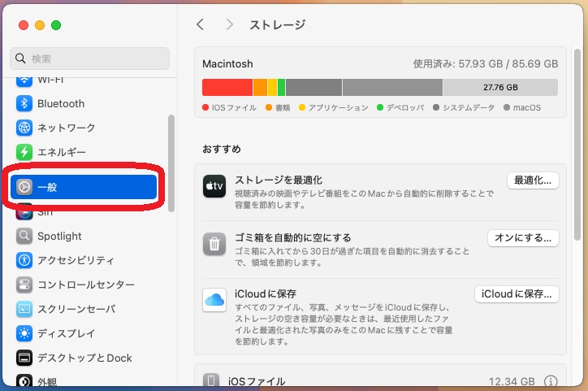Screen dimensions: 588x391
Task: Click the 27.76 GB free space segment
Action: click(500, 88)
